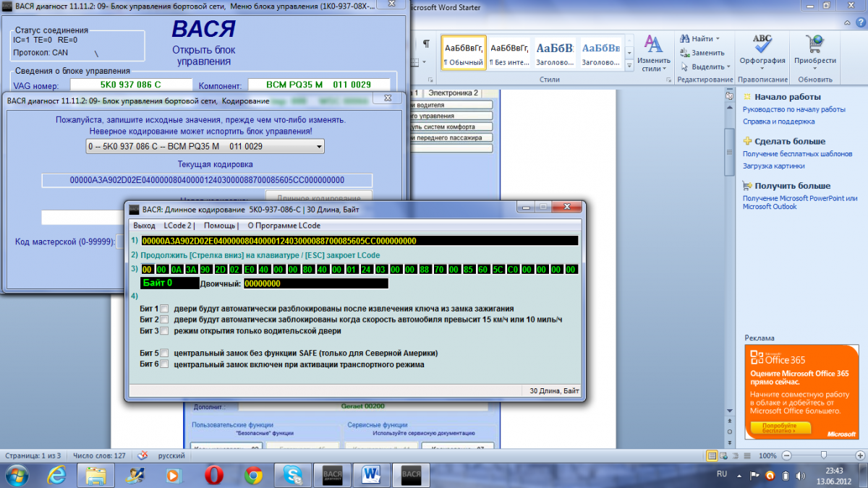
Task: Toggle Бит 5 central lock without SAFE
Action: coord(163,354)
